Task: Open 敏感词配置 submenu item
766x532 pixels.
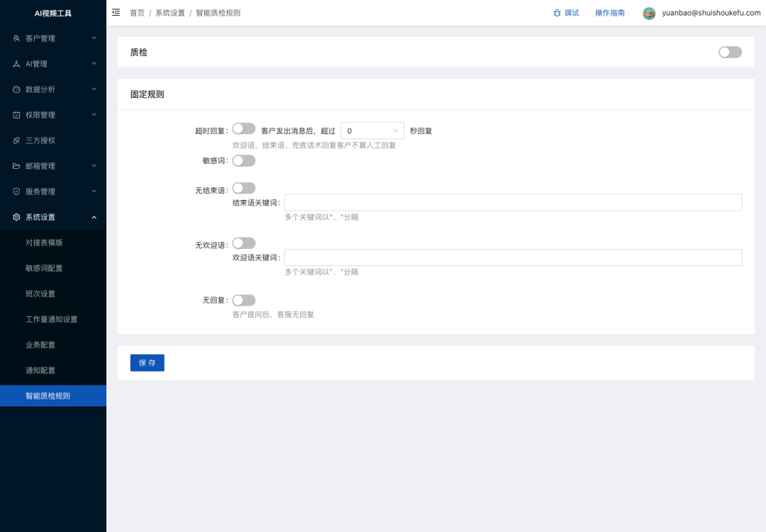Action: click(52, 268)
